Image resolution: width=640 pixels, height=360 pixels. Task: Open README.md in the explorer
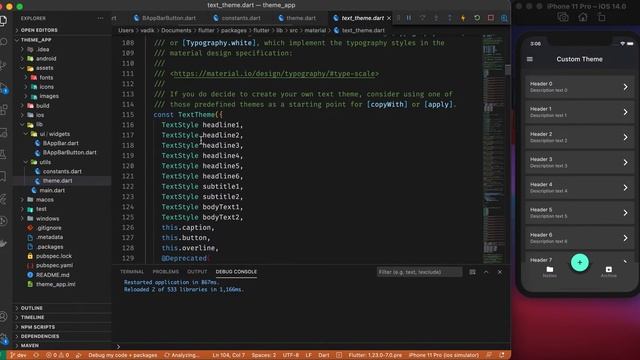(x=52, y=275)
